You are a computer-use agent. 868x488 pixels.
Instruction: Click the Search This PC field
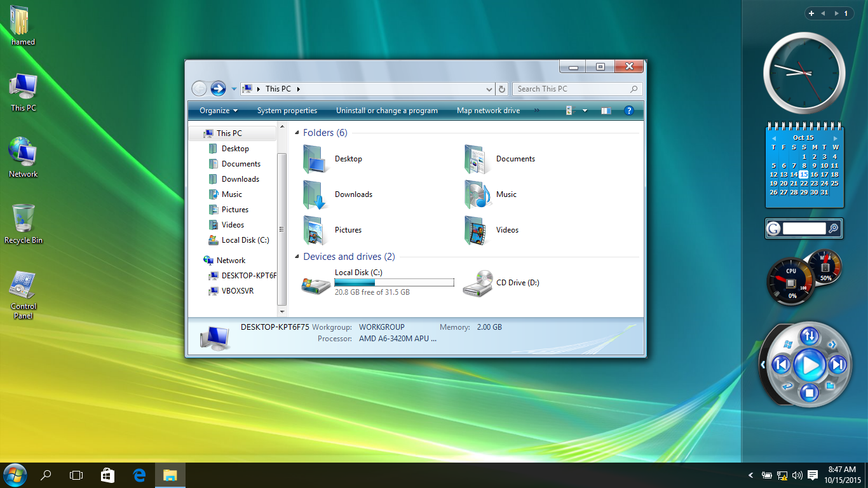572,89
